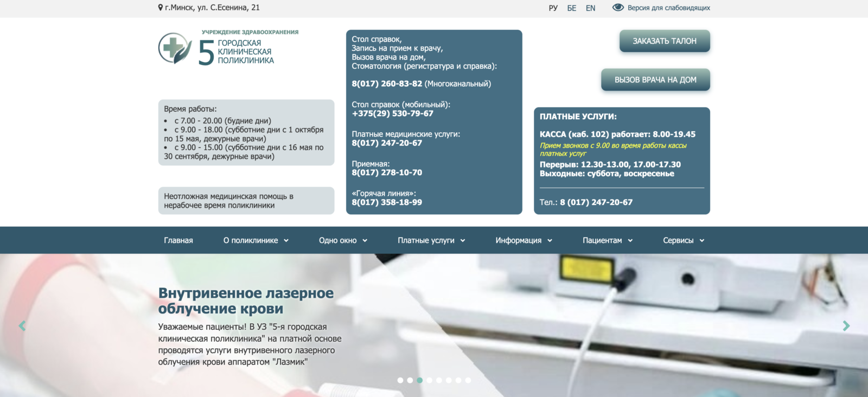Expand the Сервисы menu chevron
Image resolution: width=868 pixels, height=397 pixels.
701,240
